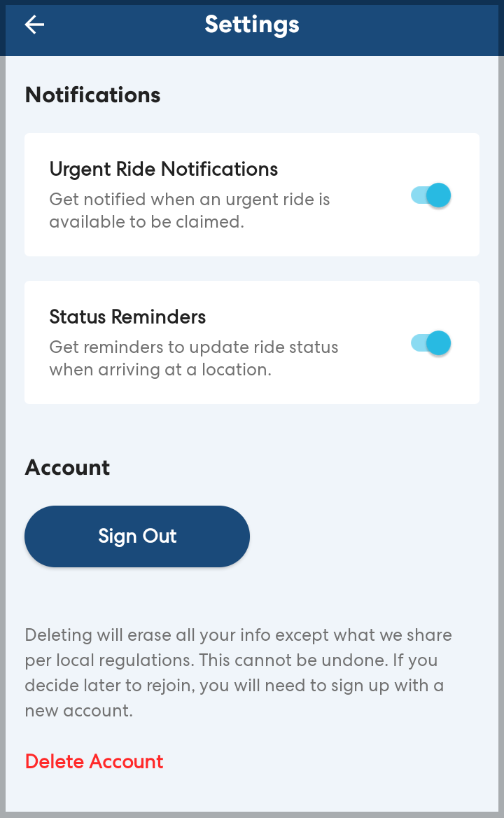Viewport: 504px width, 818px height.
Task: Click the status reminder description text
Action: pos(193,359)
